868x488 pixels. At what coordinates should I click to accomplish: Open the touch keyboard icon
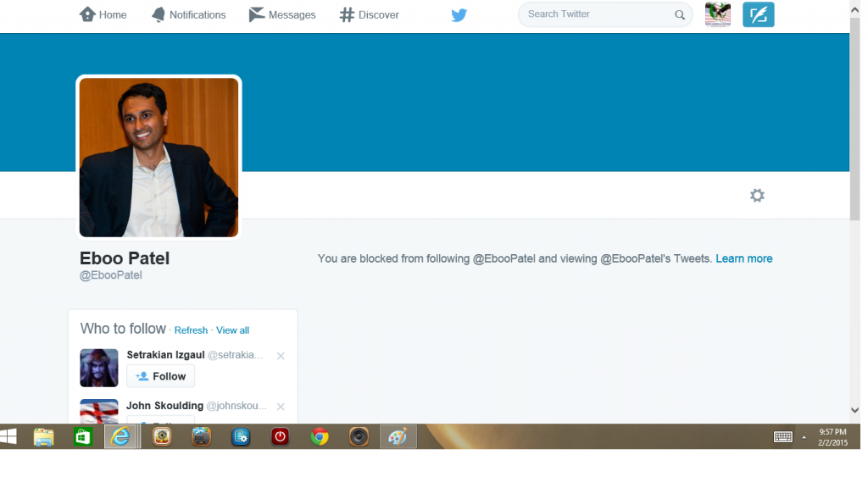pos(782,437)
